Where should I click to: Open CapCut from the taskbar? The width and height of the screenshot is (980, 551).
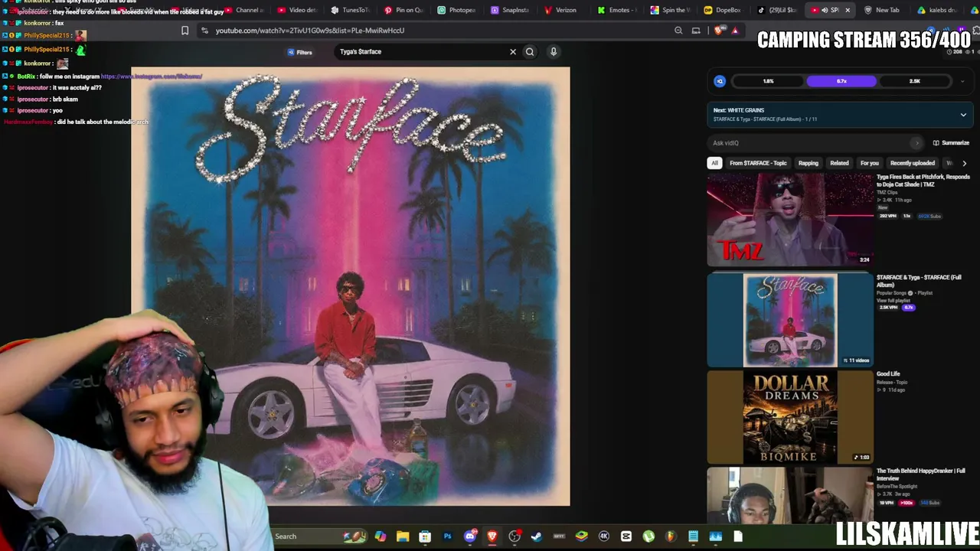626,536
